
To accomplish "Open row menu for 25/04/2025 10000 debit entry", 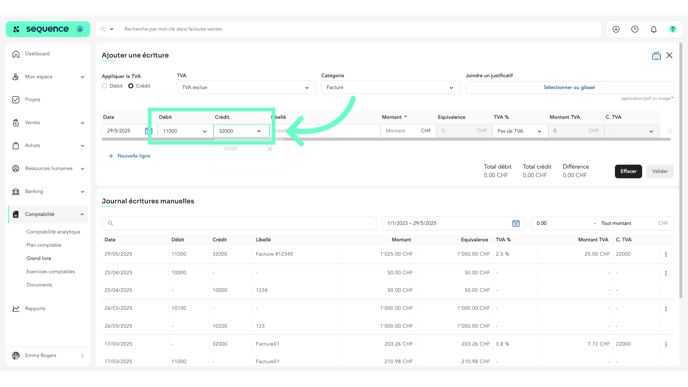I will point(666,273).
